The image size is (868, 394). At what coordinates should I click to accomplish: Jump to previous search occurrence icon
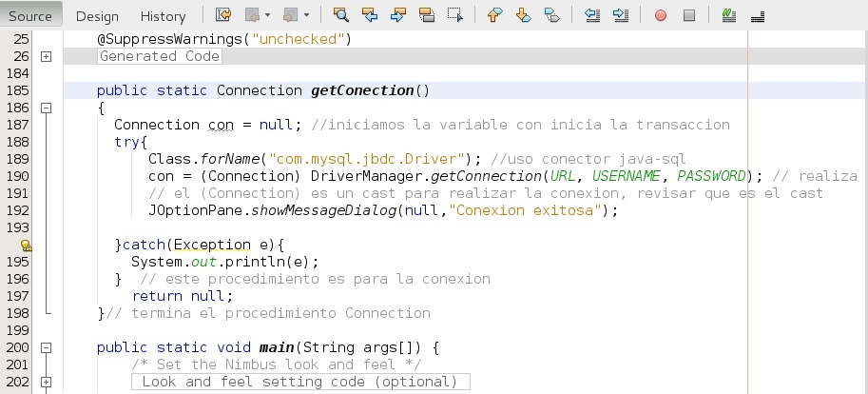tap(370, 15)
